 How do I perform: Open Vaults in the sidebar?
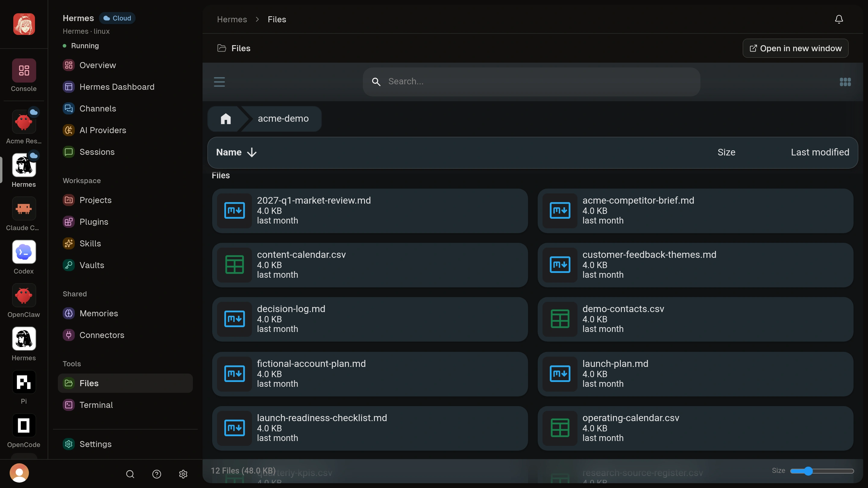(125, 265)
